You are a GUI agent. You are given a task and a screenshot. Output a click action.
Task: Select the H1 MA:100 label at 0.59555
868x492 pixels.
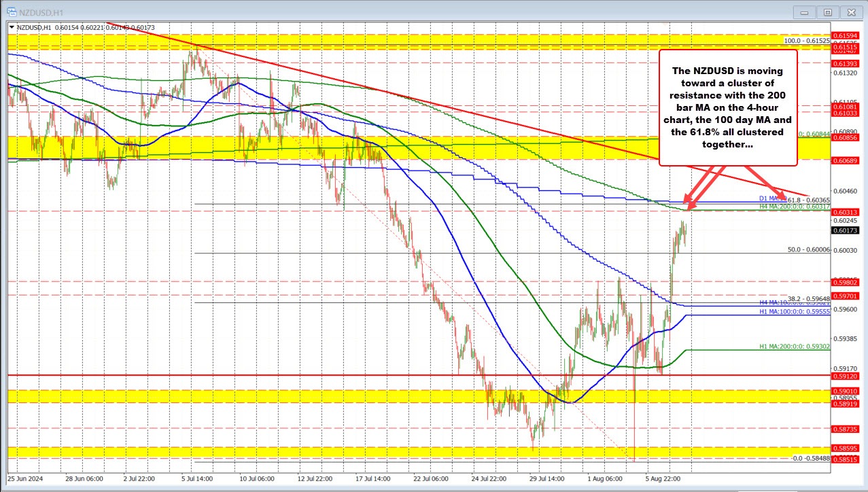click(794, 313)
